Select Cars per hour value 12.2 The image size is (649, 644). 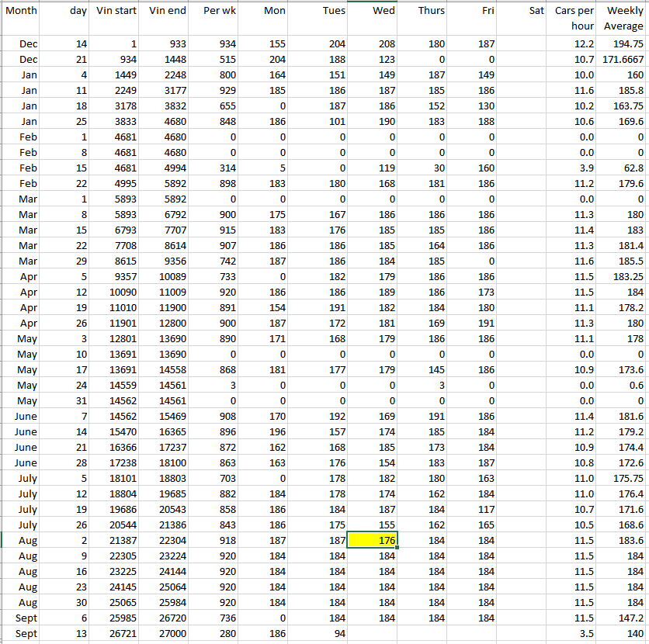pyautogui.click(x=574, y=44)
